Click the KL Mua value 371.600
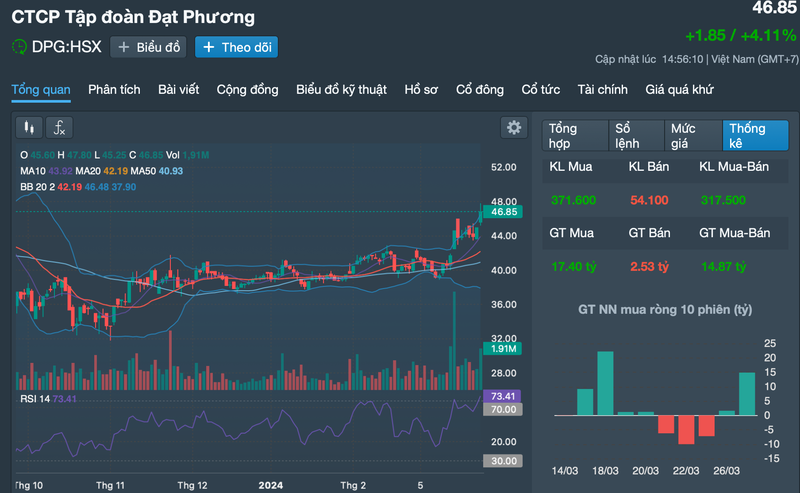Screen dimensions: 800x493 point(573,200)
